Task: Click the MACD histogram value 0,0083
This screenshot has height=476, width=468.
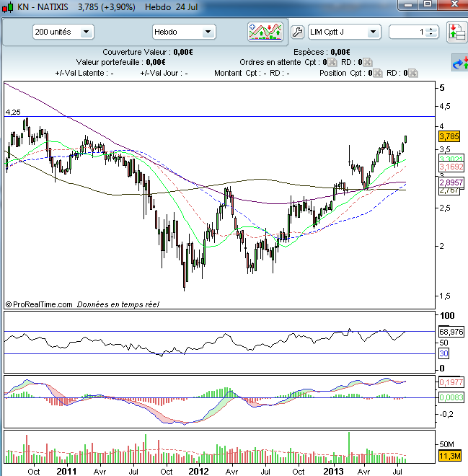Action: [x=451, y=397]
